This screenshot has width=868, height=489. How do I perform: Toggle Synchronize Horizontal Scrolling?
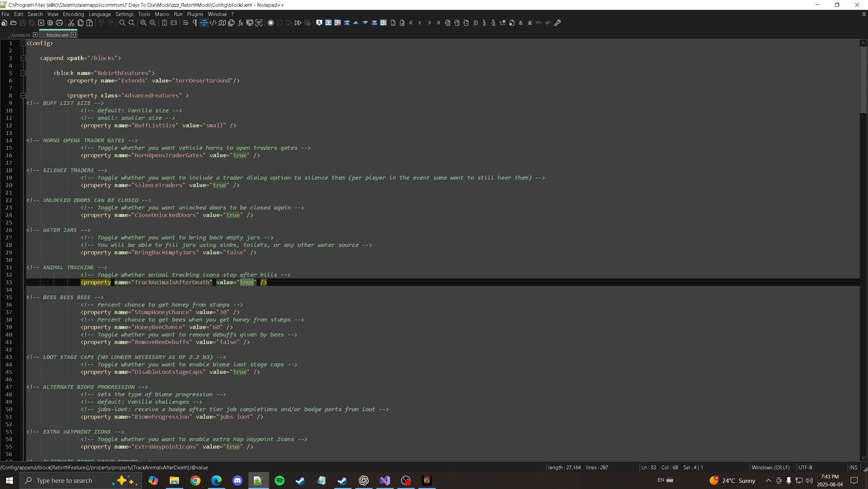coord(174,23)
